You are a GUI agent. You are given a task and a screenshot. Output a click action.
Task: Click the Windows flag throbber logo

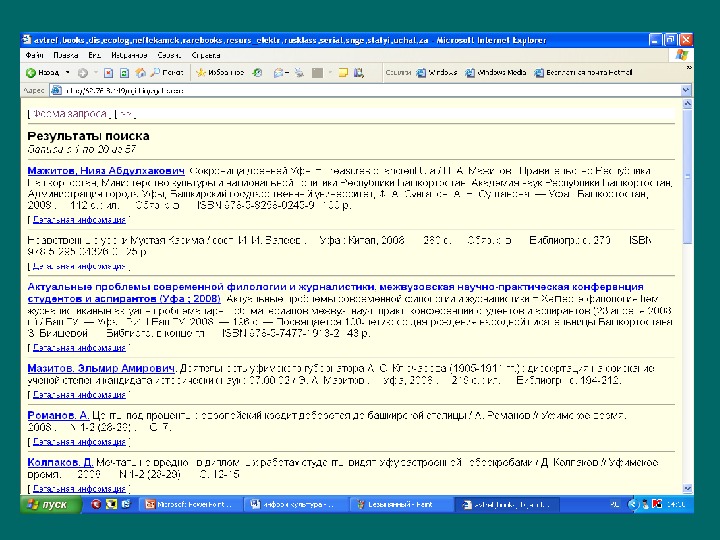(x=681, y=56)
